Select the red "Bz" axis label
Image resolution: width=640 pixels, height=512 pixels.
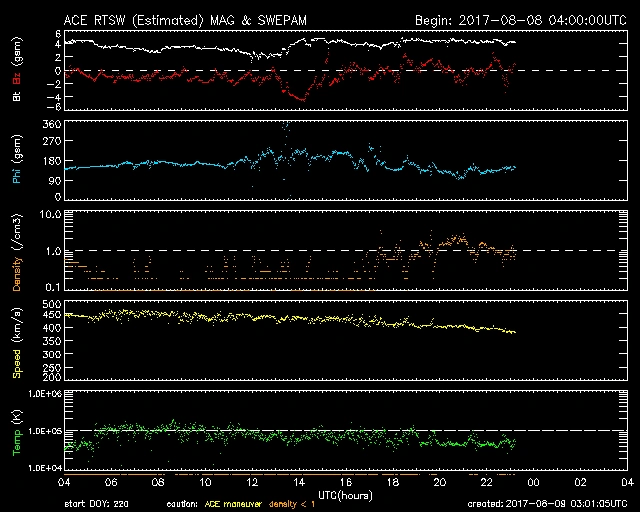coord(17,79)
